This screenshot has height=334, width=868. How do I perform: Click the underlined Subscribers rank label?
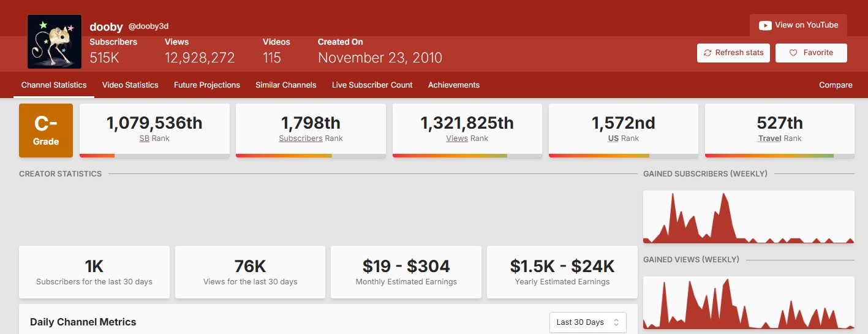pyautogui.click(x=301, y=139)
